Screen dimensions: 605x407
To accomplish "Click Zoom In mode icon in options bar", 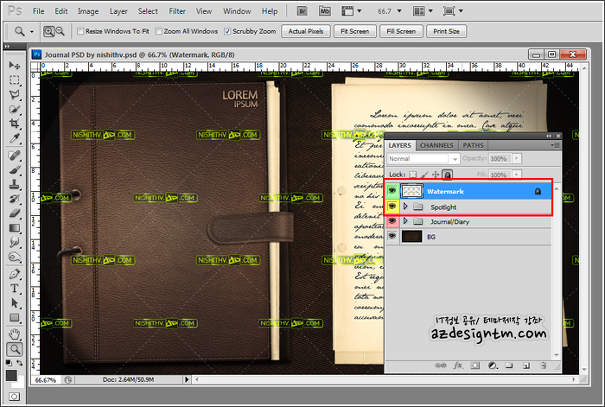I will coord(49,31).
